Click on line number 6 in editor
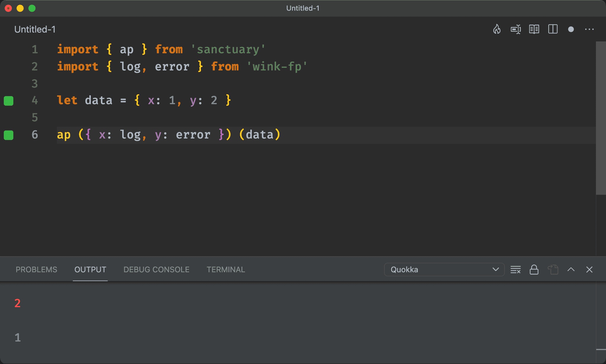This screenshot has width=606, height=364. (x=35, y=134)
